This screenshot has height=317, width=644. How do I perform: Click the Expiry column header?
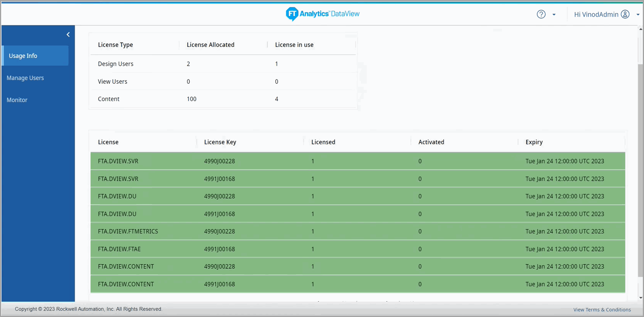tap(534, 142)
